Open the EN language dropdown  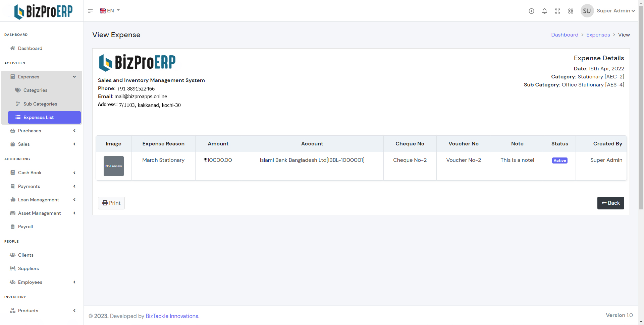(110, 11)
